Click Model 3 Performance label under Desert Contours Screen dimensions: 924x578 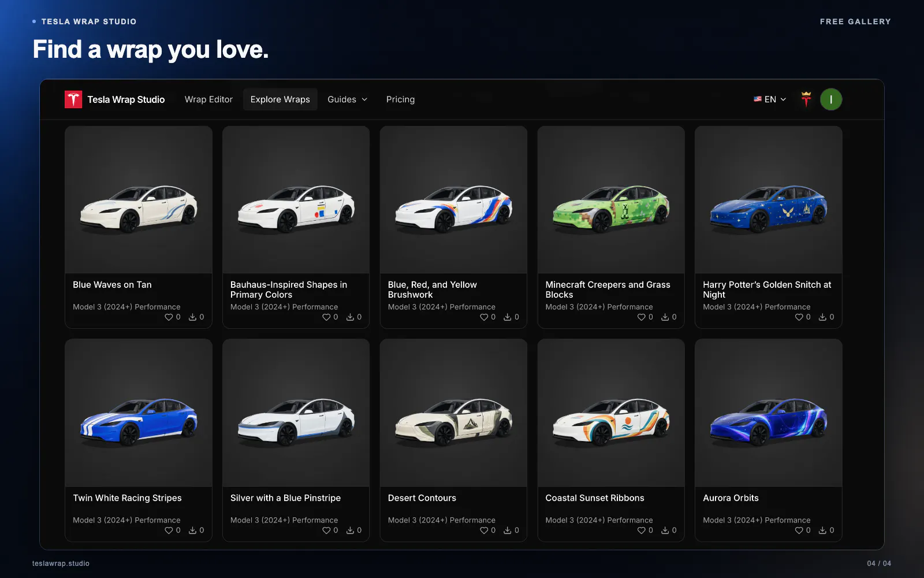click(x=442, y=520)
